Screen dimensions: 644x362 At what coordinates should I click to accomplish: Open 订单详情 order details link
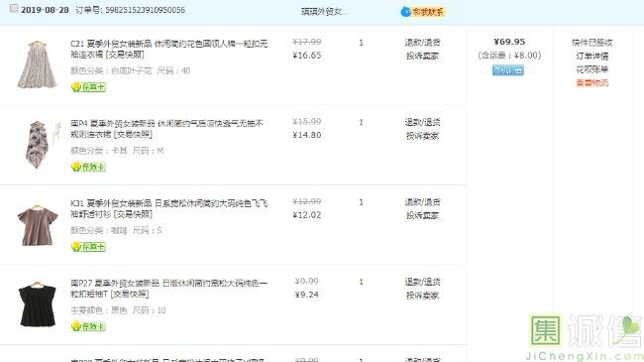coord(591,56)
